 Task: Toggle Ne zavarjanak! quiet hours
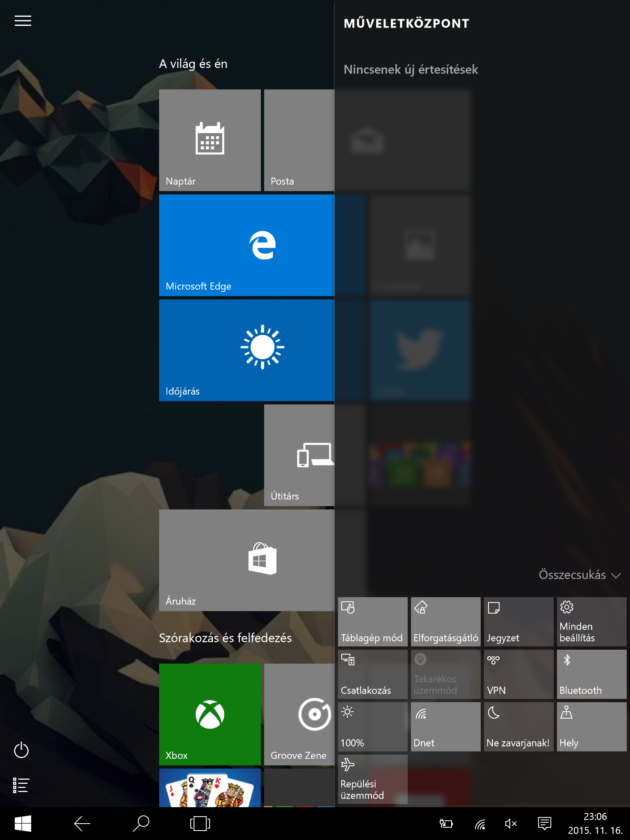tap(518, 726)
